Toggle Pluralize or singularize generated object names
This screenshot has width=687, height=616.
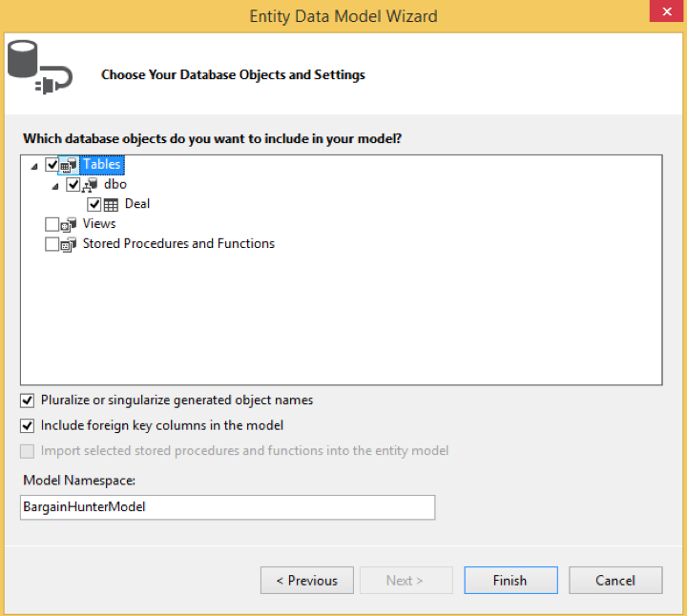tap(27, 400)
